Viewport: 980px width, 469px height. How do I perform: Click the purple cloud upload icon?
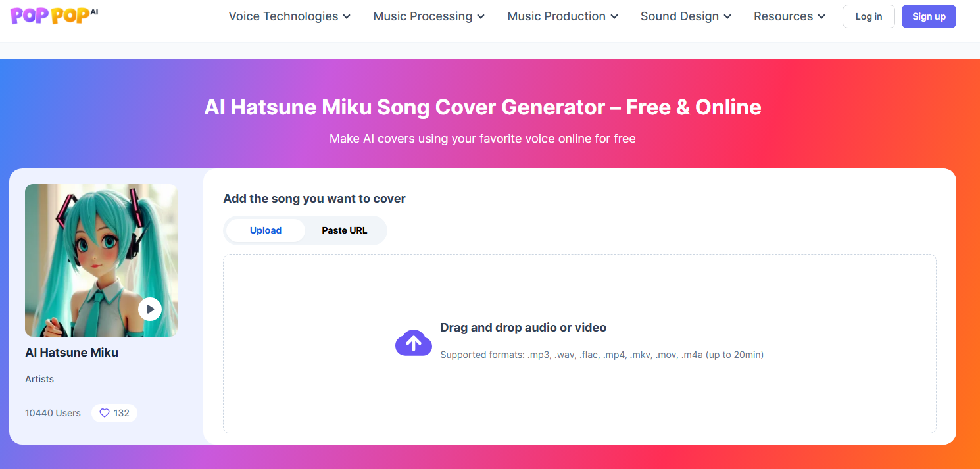[x=413, y=343]
